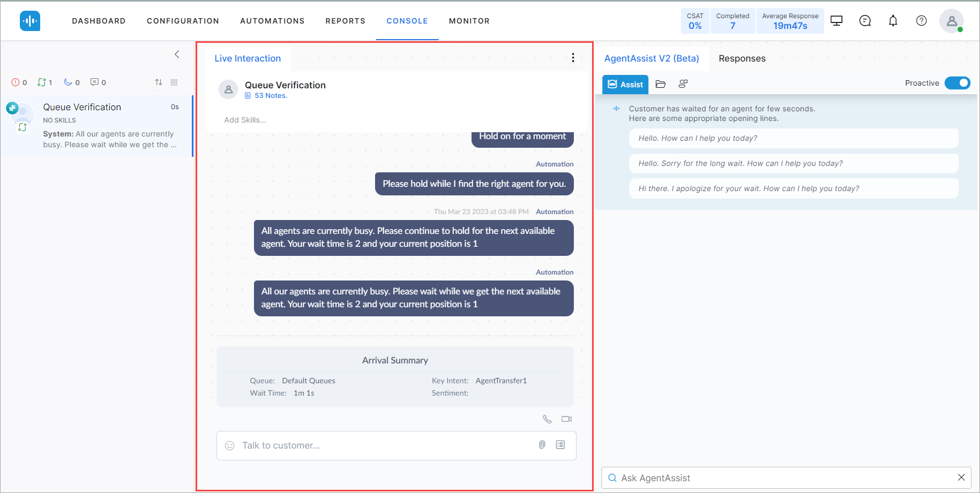Start a voice call with the customer

click(547, 419)
